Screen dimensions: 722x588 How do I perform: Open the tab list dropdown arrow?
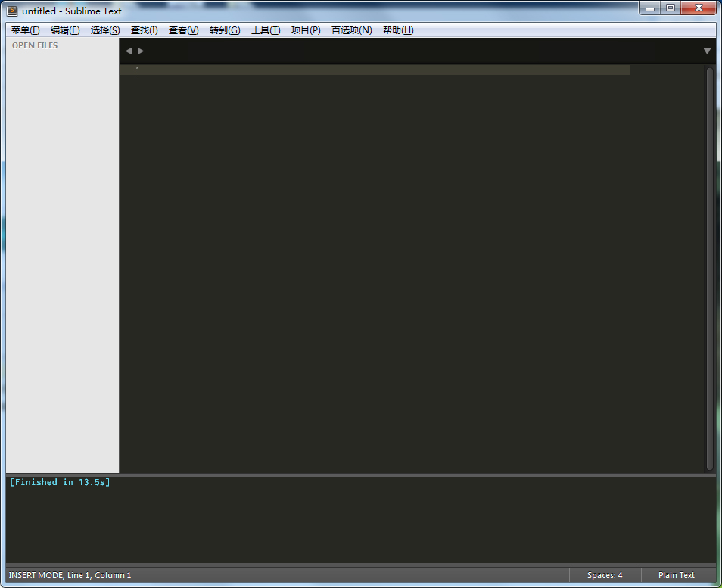click(x=708, y=51)
